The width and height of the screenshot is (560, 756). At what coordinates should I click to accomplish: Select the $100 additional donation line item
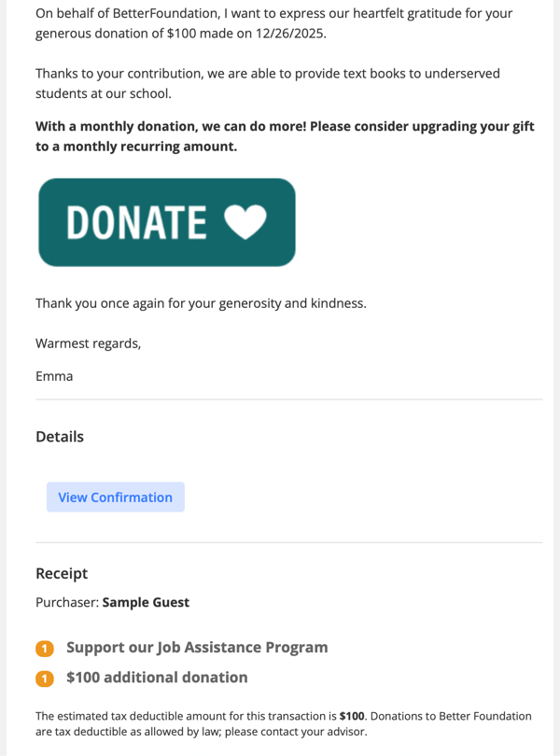[157, 678]
